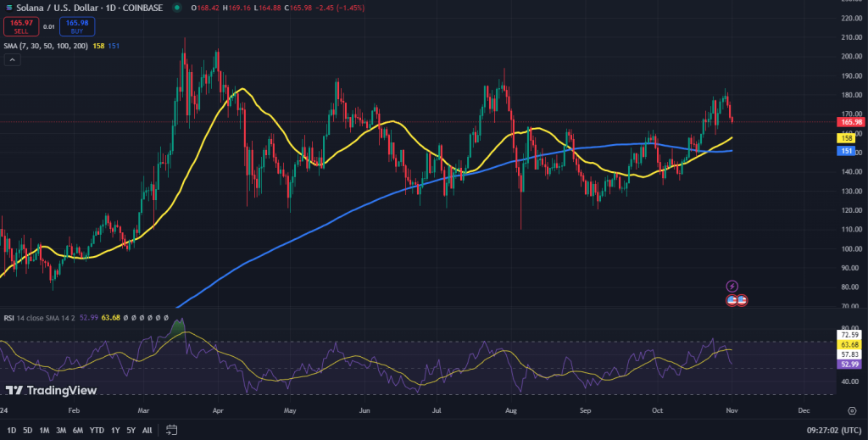Image resolution: width=868 pixels, height=440 pixels.
Task: Select the 3M time range
Action: pos(61,430)
